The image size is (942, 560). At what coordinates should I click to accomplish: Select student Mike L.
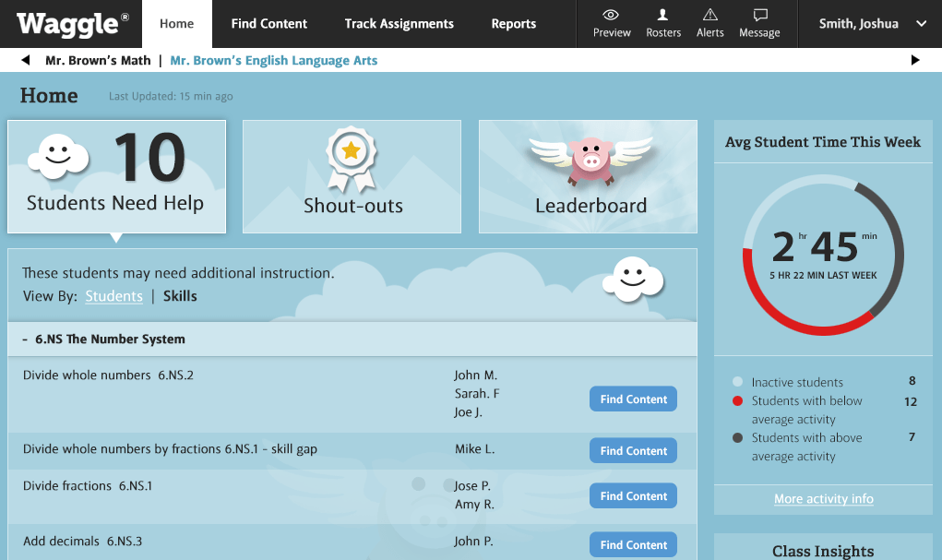pyautogui.click(x=474, y=449)
